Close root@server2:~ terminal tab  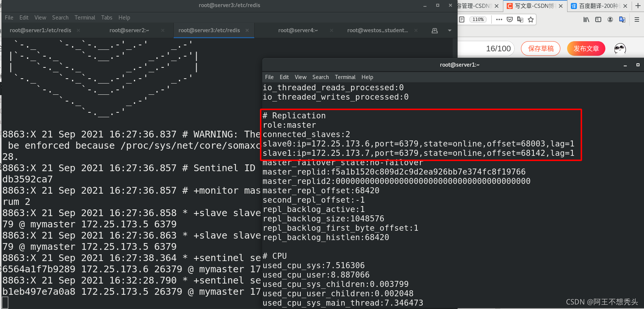pos(163,30)
